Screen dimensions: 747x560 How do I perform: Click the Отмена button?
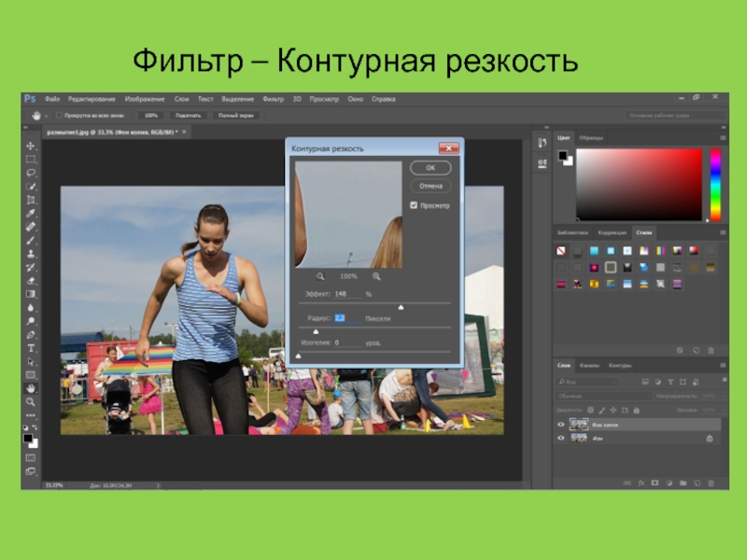coord(430,186)
